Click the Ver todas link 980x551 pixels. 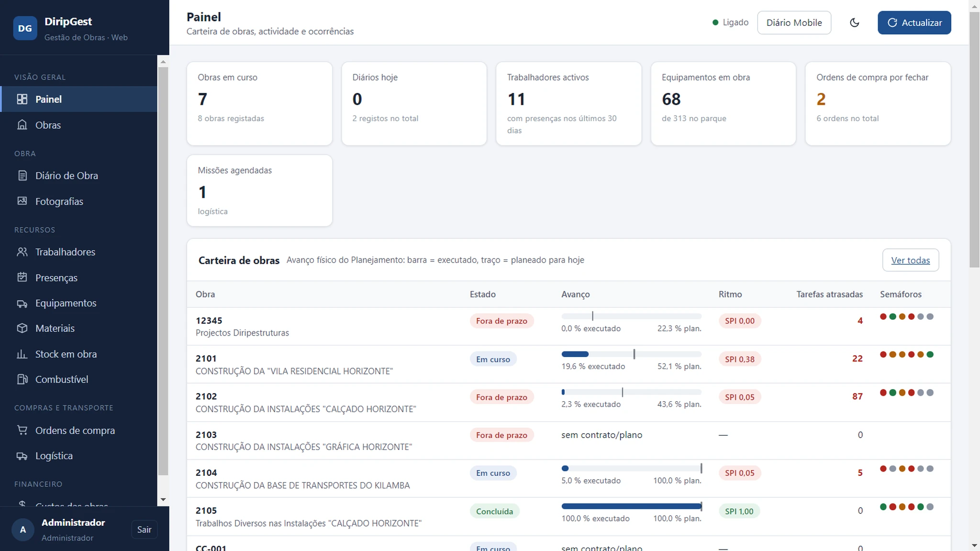tap(910, 260)
